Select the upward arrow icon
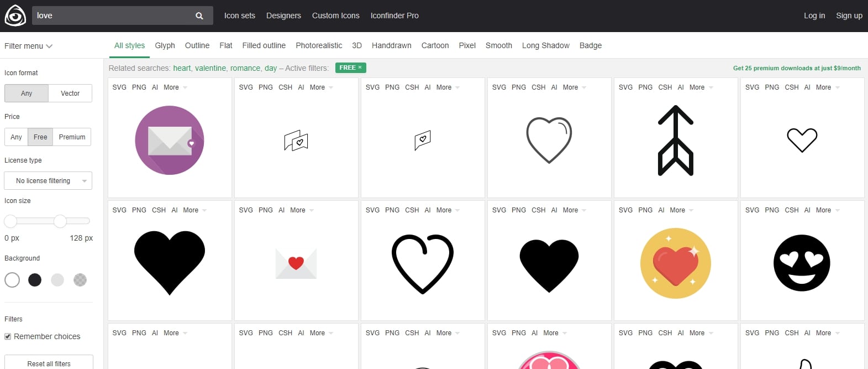The image size is (868, 369). (675, 141)
